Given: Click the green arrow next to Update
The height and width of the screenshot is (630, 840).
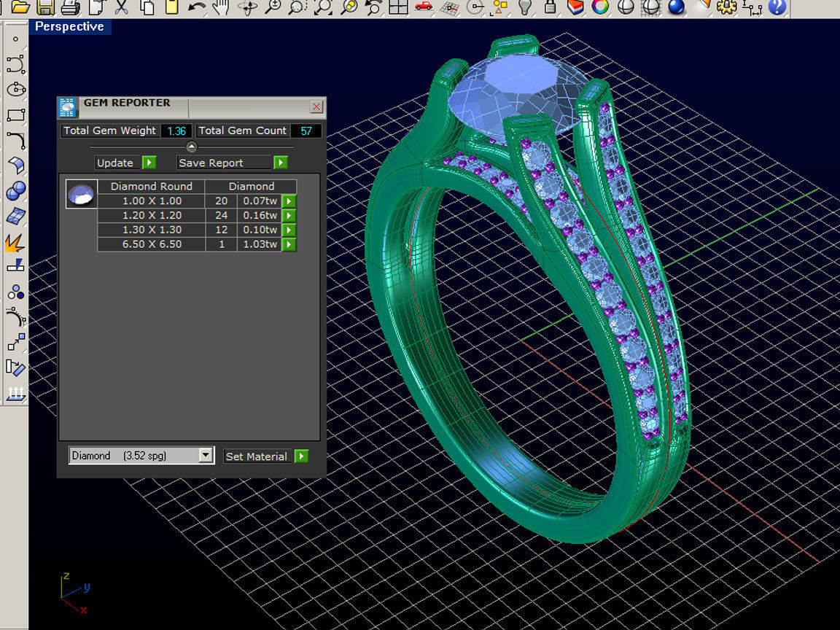Looking at the screenshot, I should [x=149, y=163].
